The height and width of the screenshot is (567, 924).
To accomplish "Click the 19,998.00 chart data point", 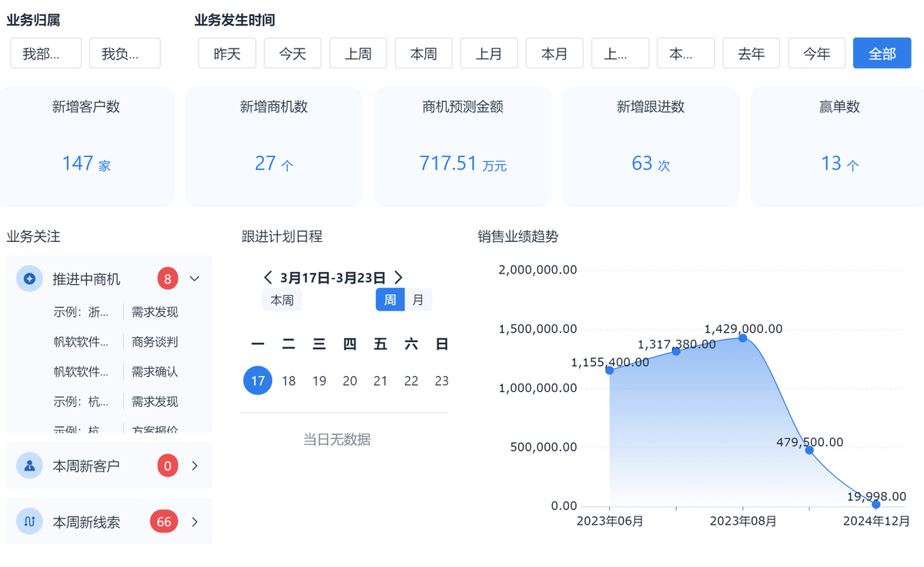I will click(x=875, y=504).
